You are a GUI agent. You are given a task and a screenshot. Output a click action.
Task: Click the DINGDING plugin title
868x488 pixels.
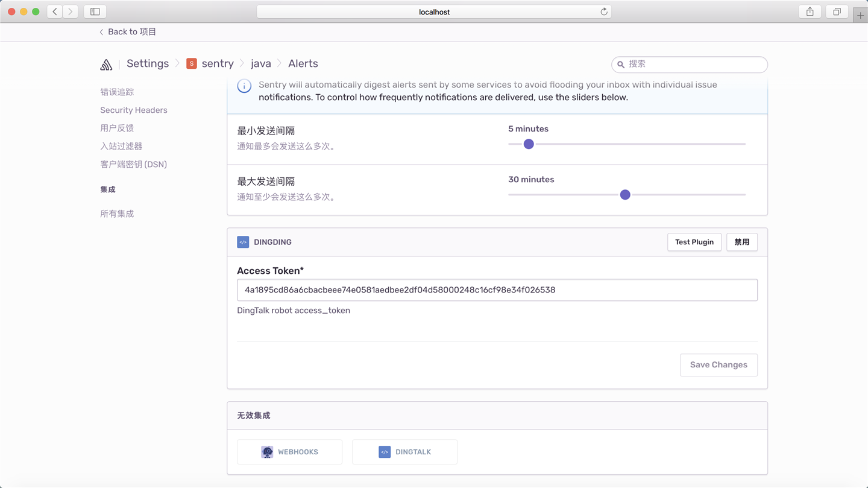pyautogui.click(x=272, y=242)
